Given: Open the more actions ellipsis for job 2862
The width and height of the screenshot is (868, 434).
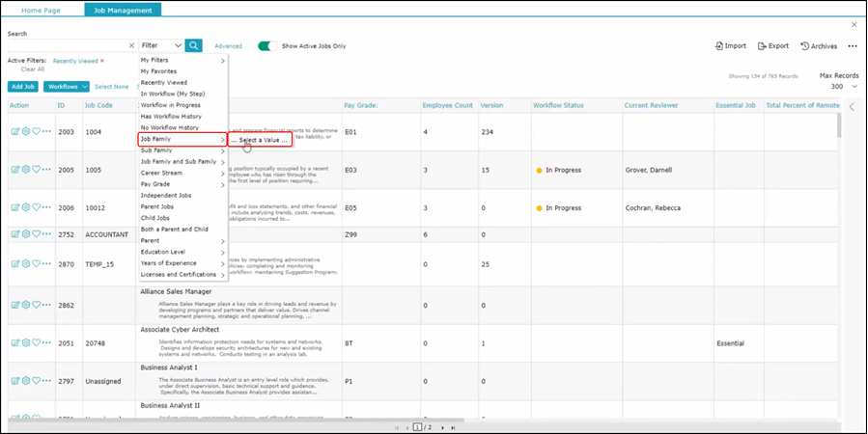Looking at the screenshot, I should (x=46, y=305).
